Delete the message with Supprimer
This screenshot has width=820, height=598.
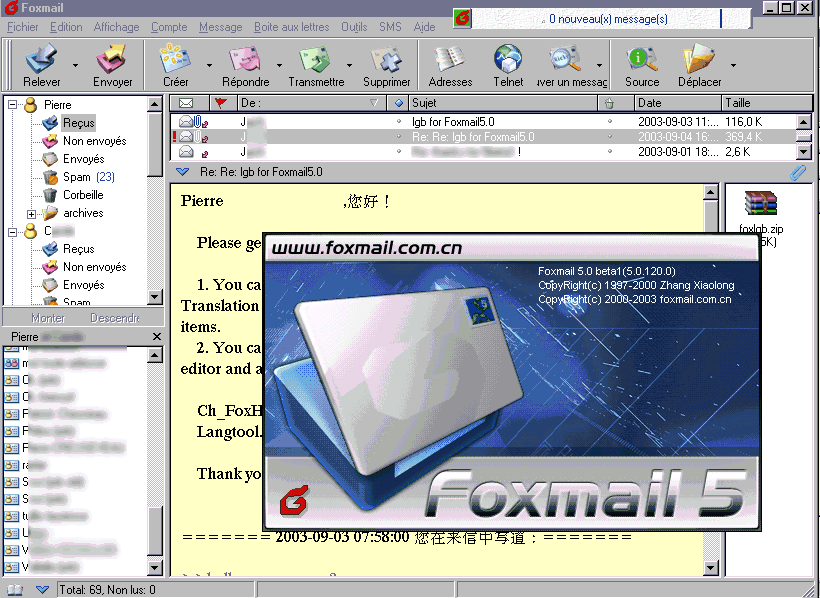386,59
